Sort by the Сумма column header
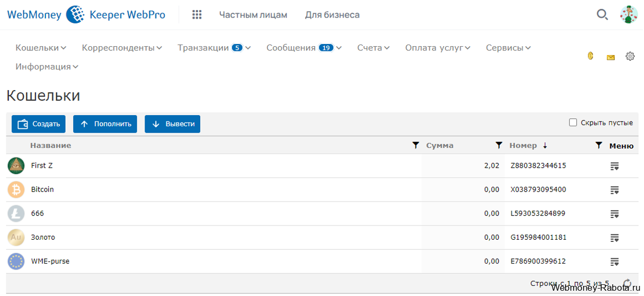This screenshot has height=296, width=644. click(x=440, y=145)
